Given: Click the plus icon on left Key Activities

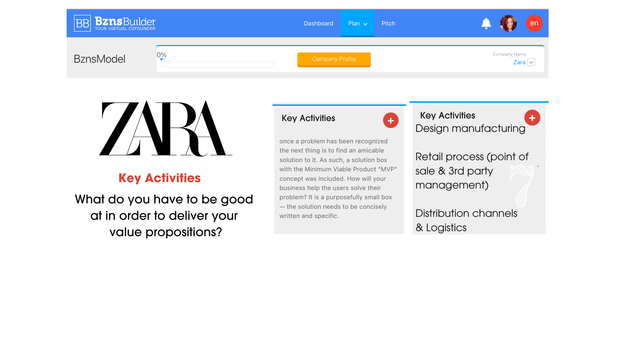Looking at the screenshot, I should pyautogui.click(x=390, y=120).
